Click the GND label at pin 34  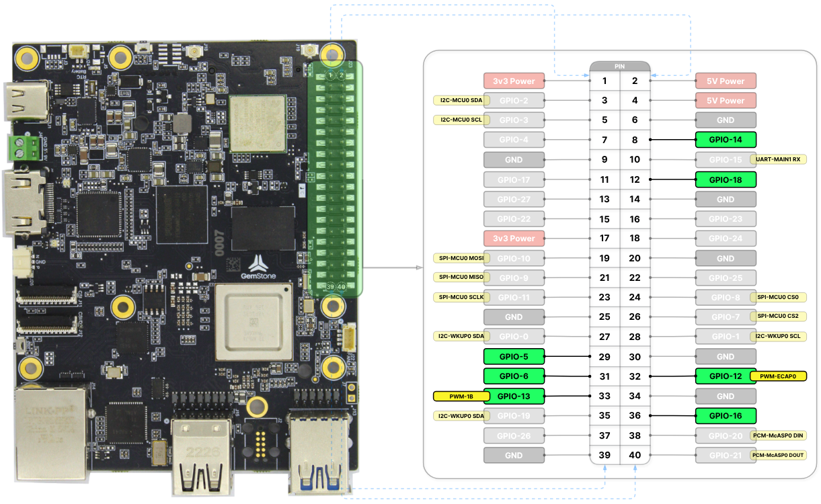point(726,396)
